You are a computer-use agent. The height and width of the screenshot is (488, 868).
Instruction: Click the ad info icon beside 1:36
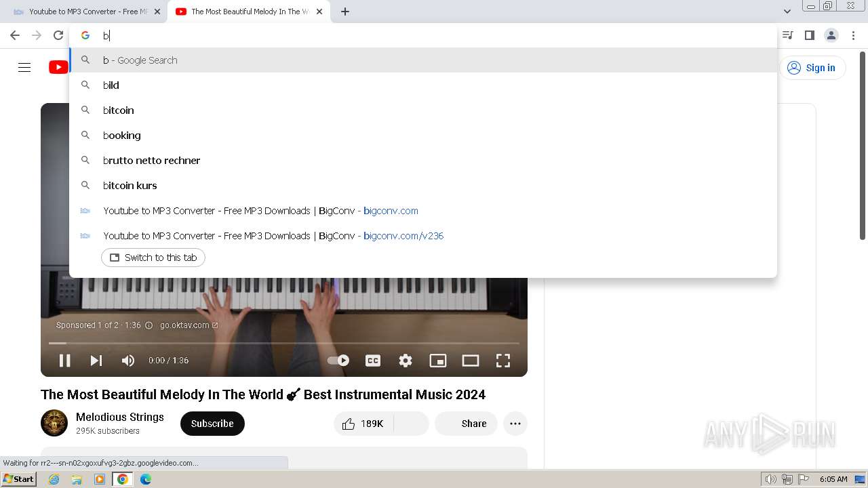149,325
